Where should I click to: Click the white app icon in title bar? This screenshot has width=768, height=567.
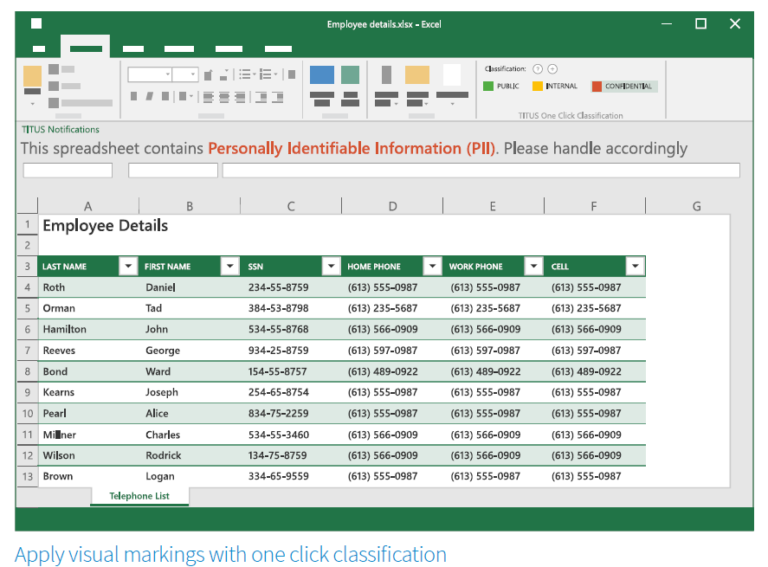tap(36, 24)
